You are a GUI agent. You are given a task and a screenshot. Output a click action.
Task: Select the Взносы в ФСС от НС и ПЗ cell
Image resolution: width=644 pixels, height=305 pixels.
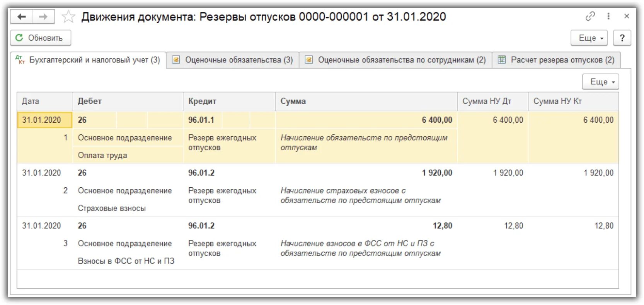(128, 261)
